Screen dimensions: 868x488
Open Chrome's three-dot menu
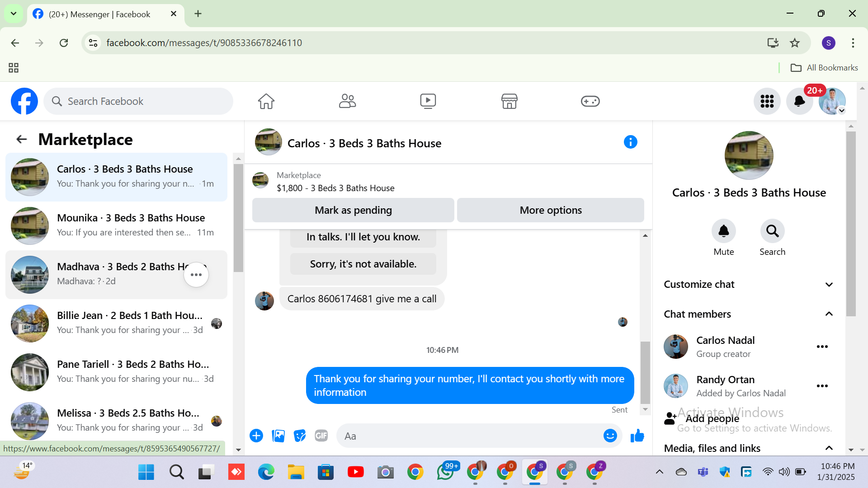(x=853, y=43)
